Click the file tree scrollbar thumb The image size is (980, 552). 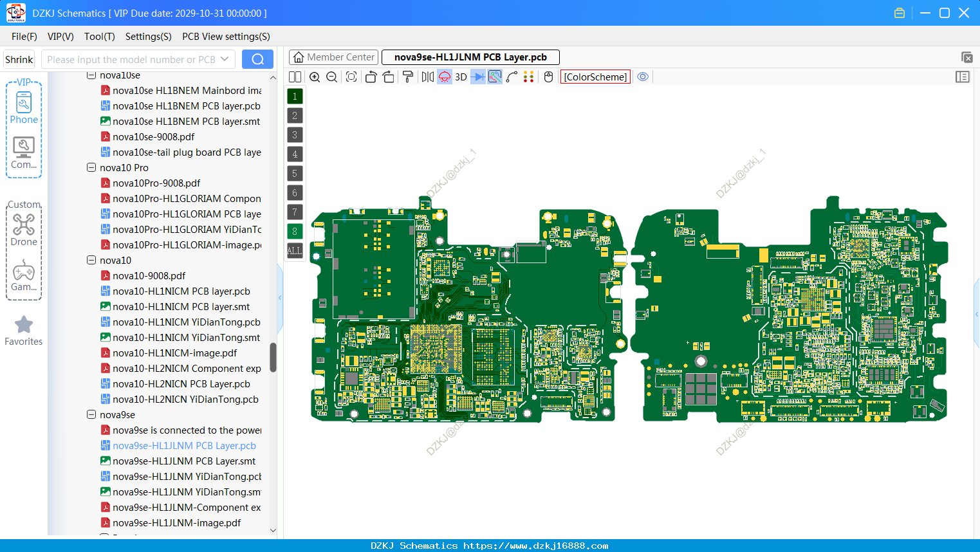coord(273,357)
